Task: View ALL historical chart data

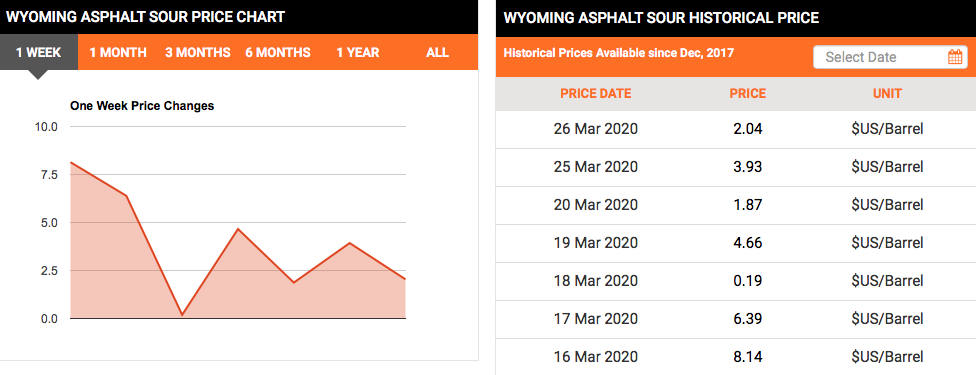Action: coord(437,52)
